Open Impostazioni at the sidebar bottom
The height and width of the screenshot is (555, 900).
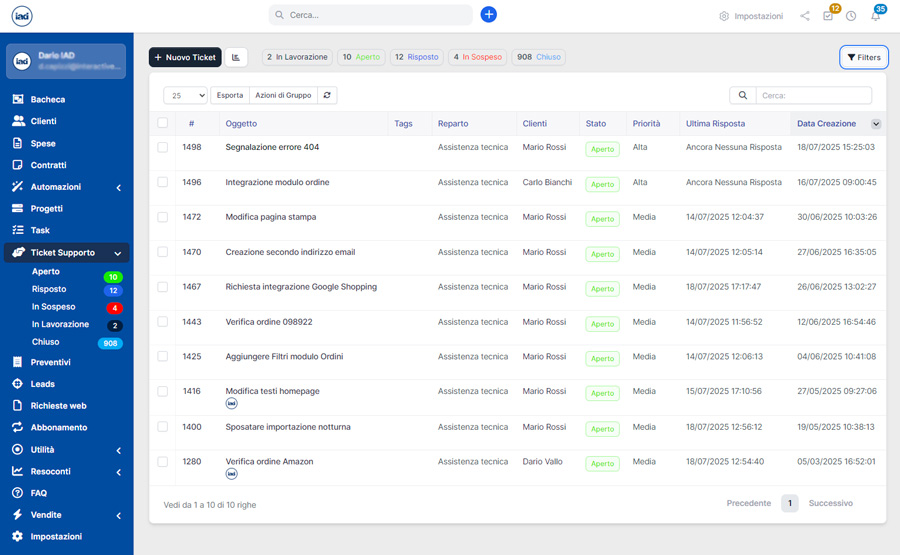click(56, 537)
